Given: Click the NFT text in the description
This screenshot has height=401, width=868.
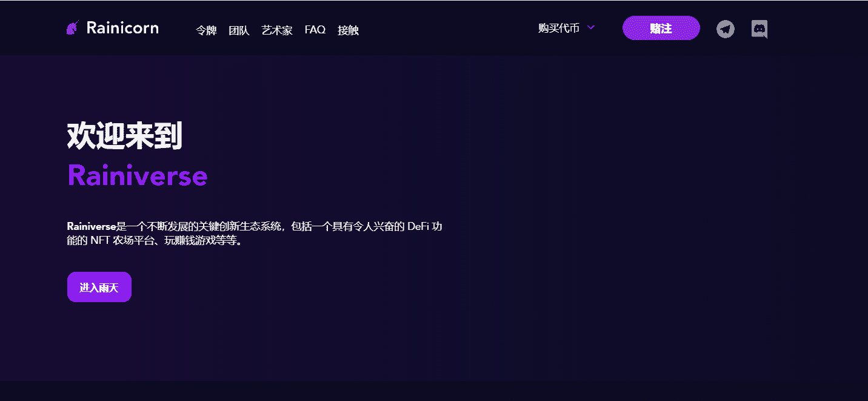Looking at the screenshot, I should 100,241.
